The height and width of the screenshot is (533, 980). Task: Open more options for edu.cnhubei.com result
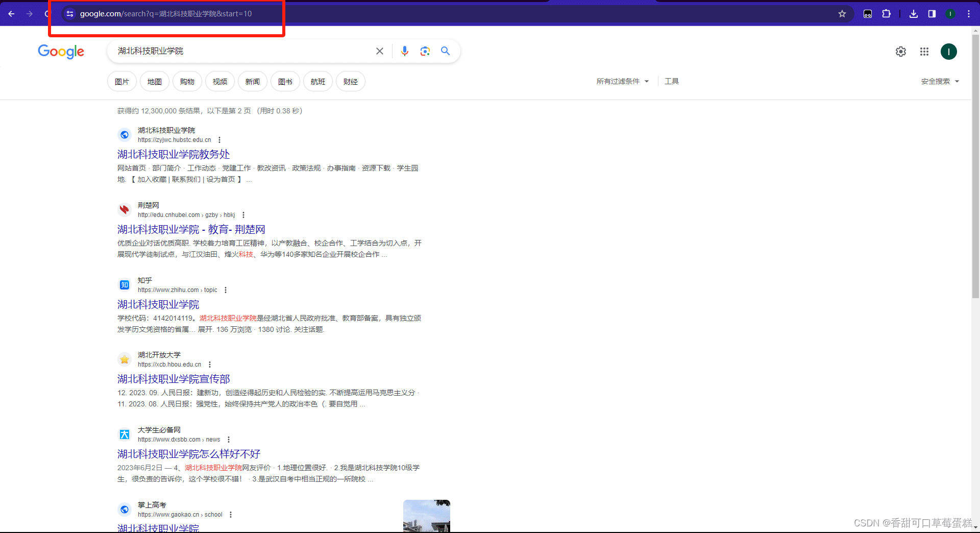pos(243,215)
